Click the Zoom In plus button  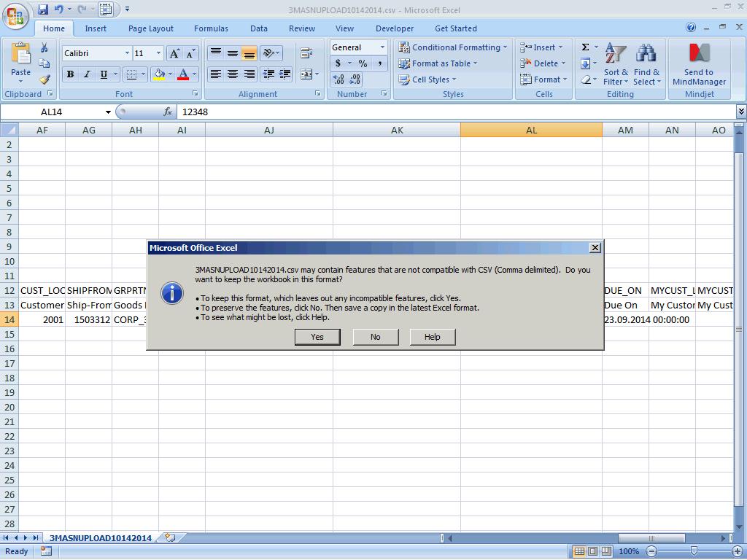[x=738, y=551]
